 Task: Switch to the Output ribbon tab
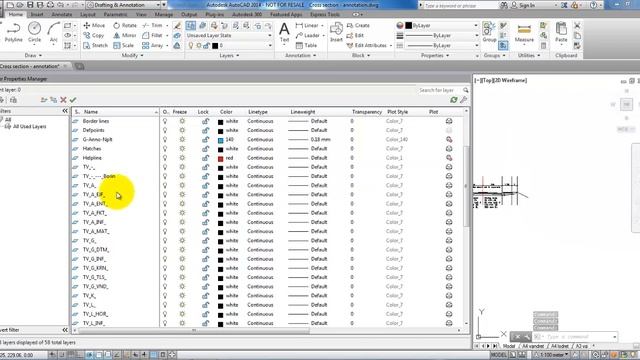(189, 14)
